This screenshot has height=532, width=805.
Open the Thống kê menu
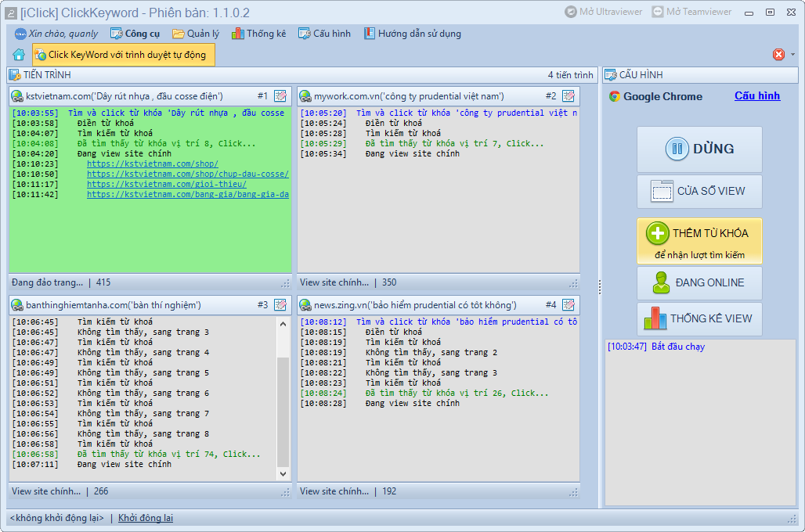(x=258, y=34)
